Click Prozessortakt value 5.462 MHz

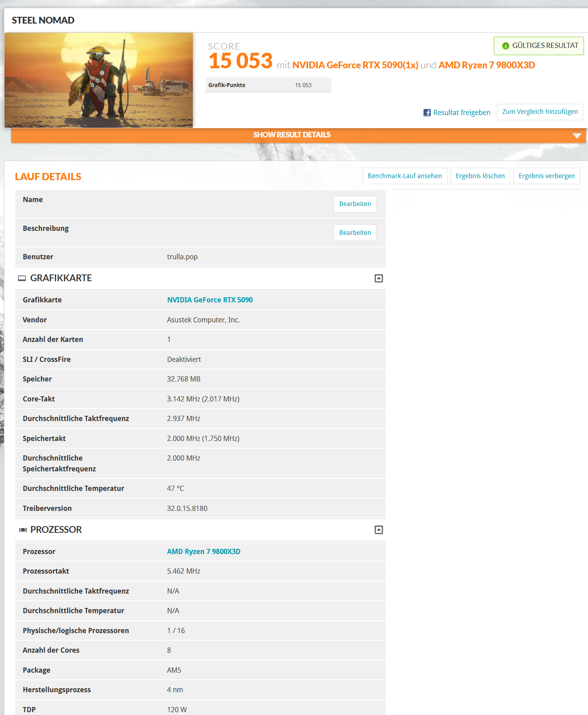tap(184, 571)
